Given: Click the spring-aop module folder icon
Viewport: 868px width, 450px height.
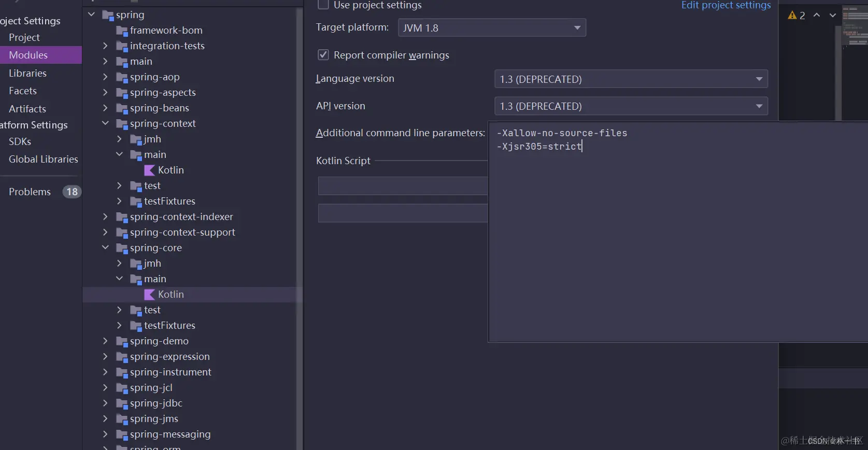Looking at the screenshot, I should pos(122,77).
